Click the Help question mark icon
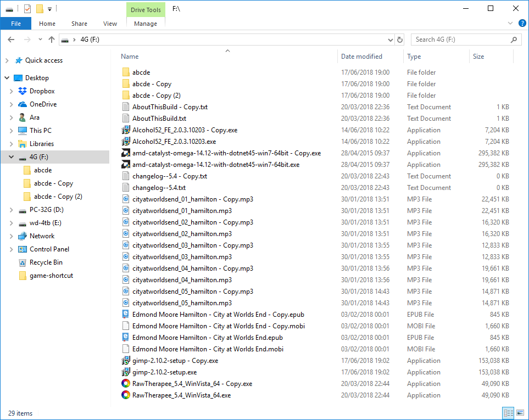 click(521, 23)
